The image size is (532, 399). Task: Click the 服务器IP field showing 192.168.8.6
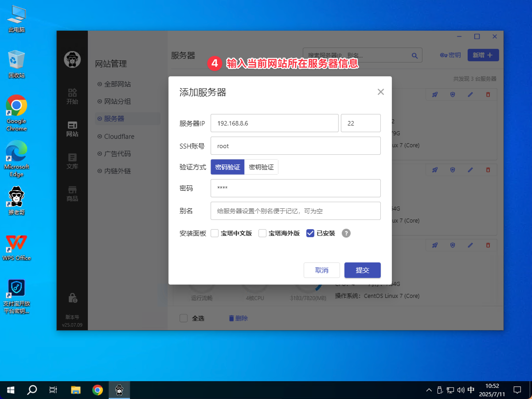tap(275, 123)
